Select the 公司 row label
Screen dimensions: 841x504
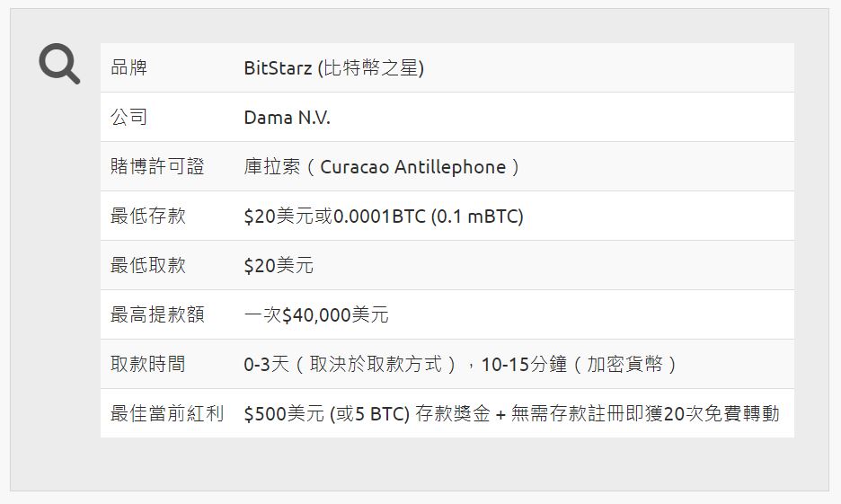(128, 117)
